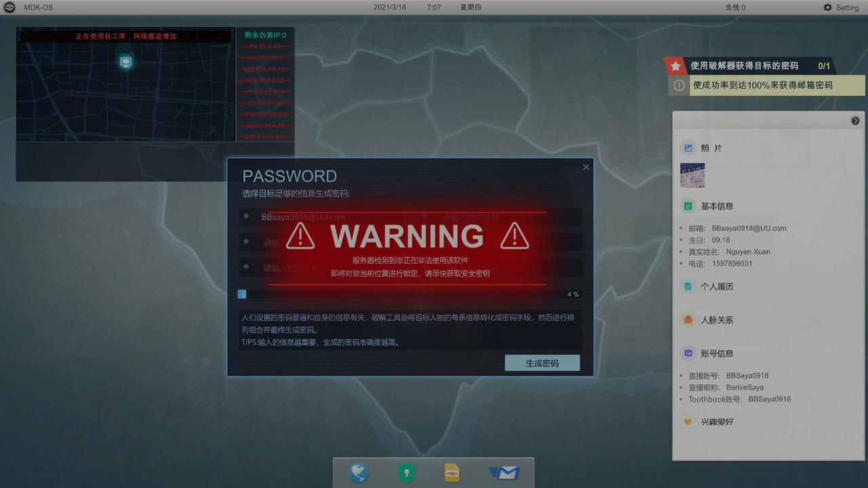The height and width of the screenshot is (488, 868).
Task: Click hint 使成功率到达100%来获得邮箱密码
Action: (x=762, y=85)
